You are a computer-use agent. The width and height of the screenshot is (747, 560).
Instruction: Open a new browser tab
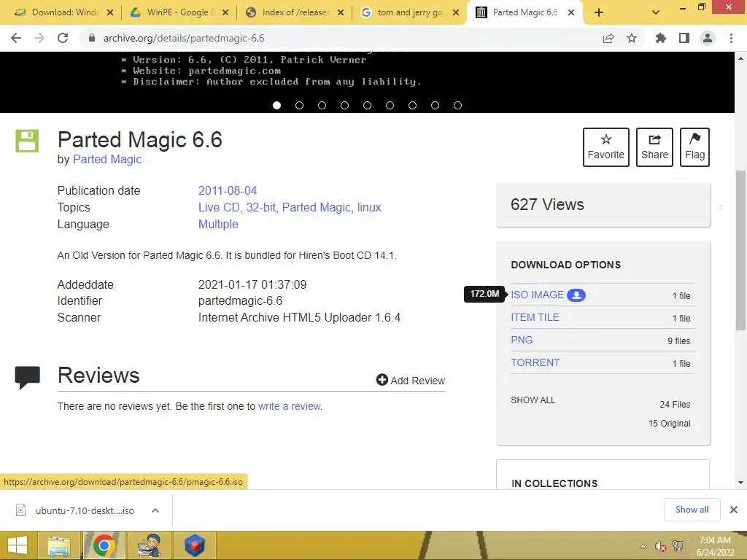599,13
